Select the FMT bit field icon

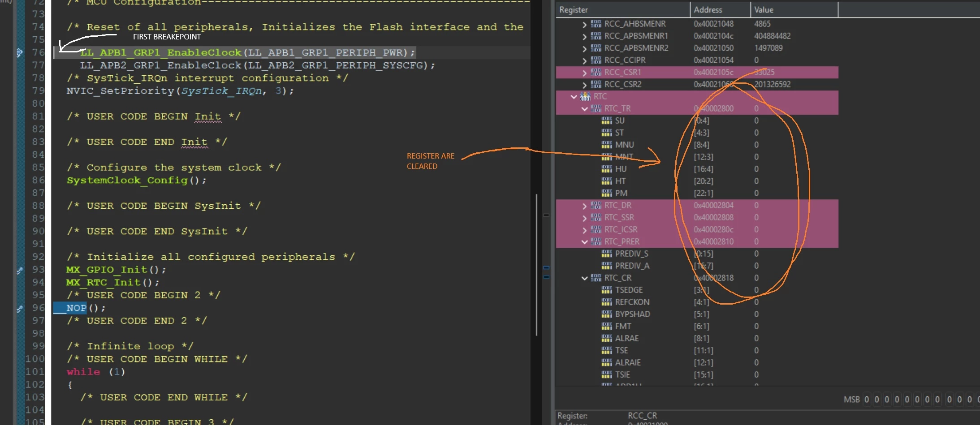click(x=607, y=326)
